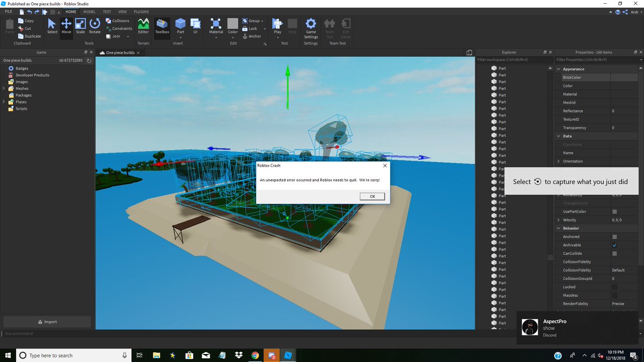The height and width of the screenshot is (362, 644).
Task: Click the Run a command bar
Action: (x=258, y=334)
